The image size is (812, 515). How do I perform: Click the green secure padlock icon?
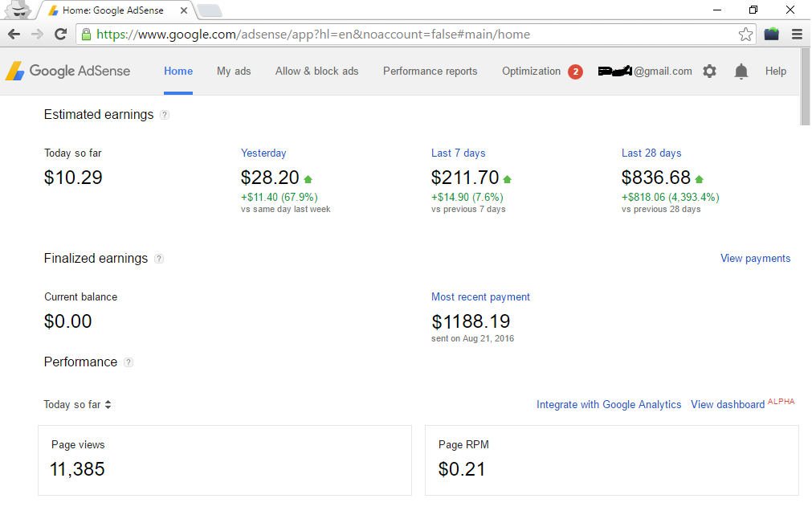tap(87, 35)
